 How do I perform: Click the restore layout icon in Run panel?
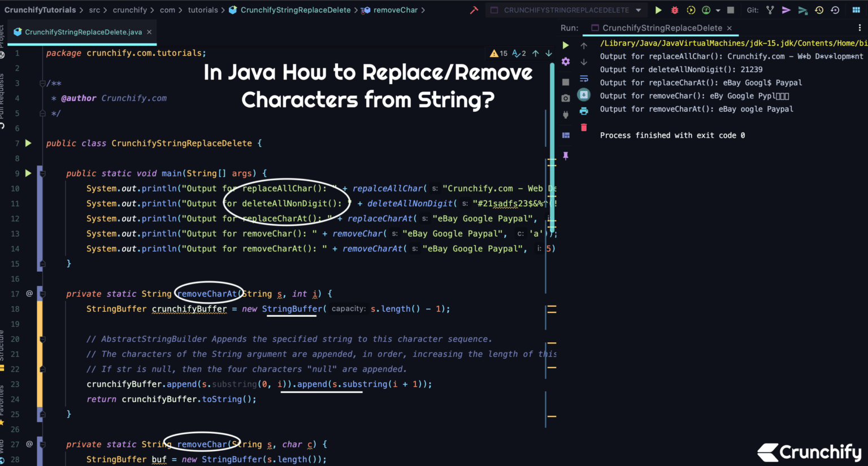[x=565, y=134]
